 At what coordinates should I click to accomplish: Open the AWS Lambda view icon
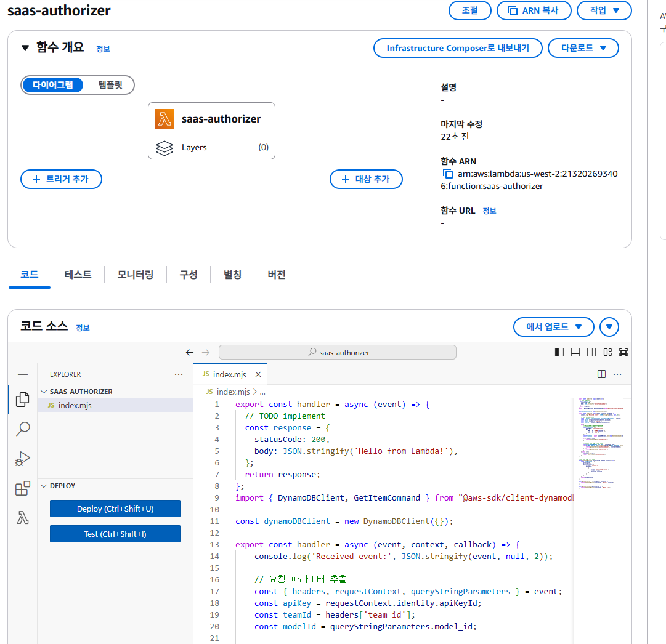click(x=23, y=518)
